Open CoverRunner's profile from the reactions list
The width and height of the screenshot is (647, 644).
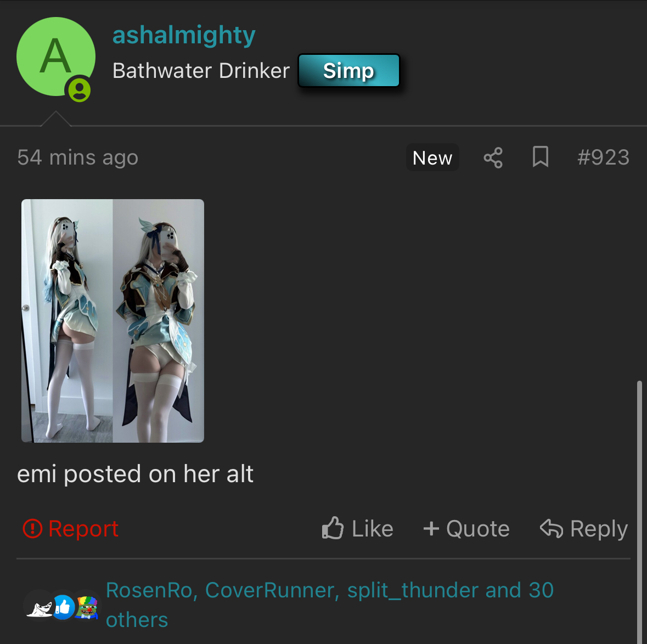point(270,590)
